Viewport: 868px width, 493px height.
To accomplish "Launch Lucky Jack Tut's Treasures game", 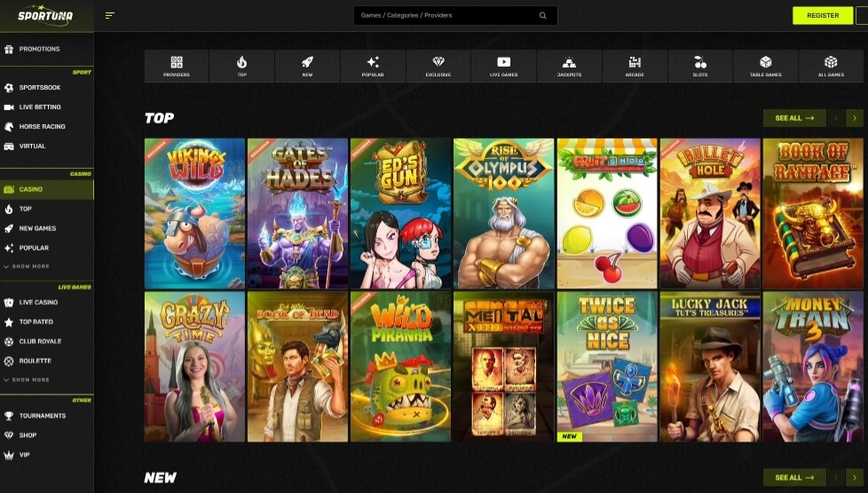I will (710, 367).
